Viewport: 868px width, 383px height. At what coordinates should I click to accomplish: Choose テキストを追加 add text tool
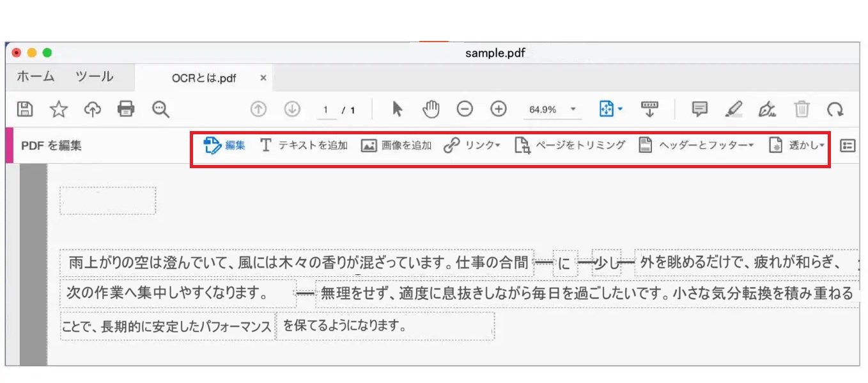[x=304, y=145]
